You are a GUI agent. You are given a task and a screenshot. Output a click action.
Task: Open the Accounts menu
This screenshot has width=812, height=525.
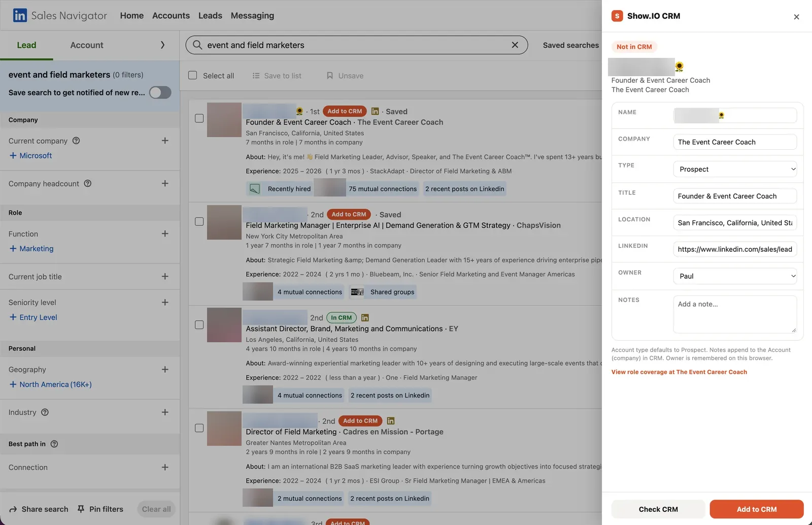click(171, 16)
